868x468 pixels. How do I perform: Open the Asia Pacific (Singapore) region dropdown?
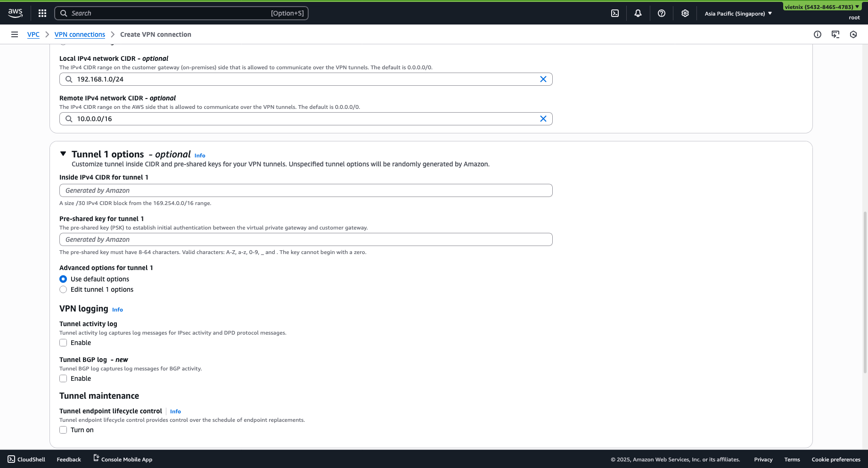click(x=737, y=13)
